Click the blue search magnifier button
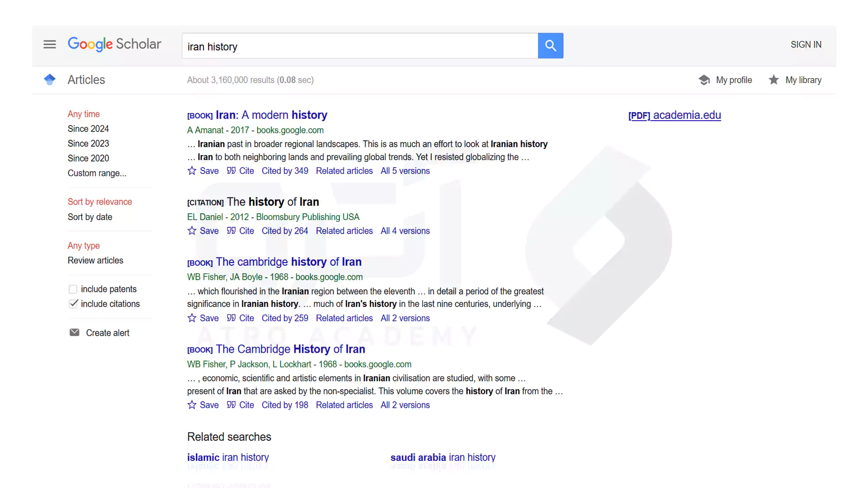 click(x=550, y=46)
